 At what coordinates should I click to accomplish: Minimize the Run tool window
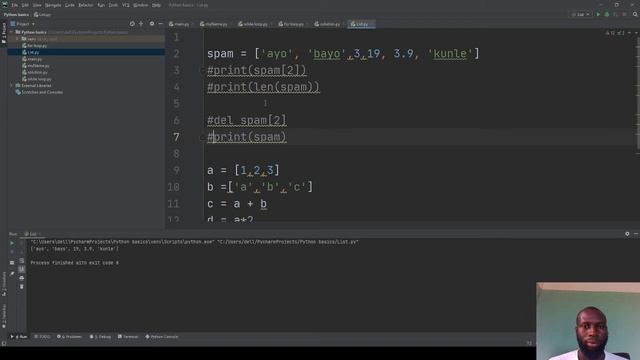[x=636, y=234]
